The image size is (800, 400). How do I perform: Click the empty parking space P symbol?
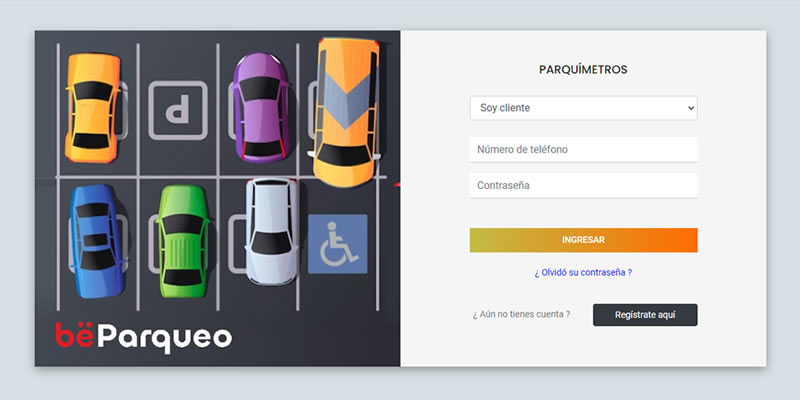pyautogui.click(x=178, y=109)
